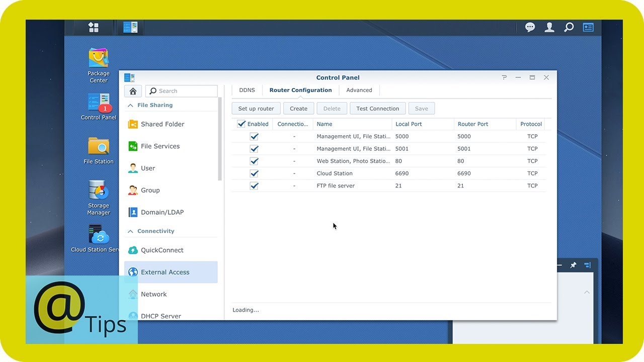Uncheck the Web Station port 80 rule
The height and width of the screenshot is (362, 644).
point(254,161)
